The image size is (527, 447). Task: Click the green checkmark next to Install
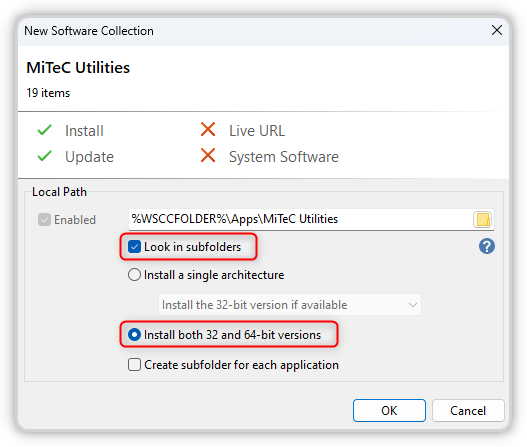click(44, 130)
